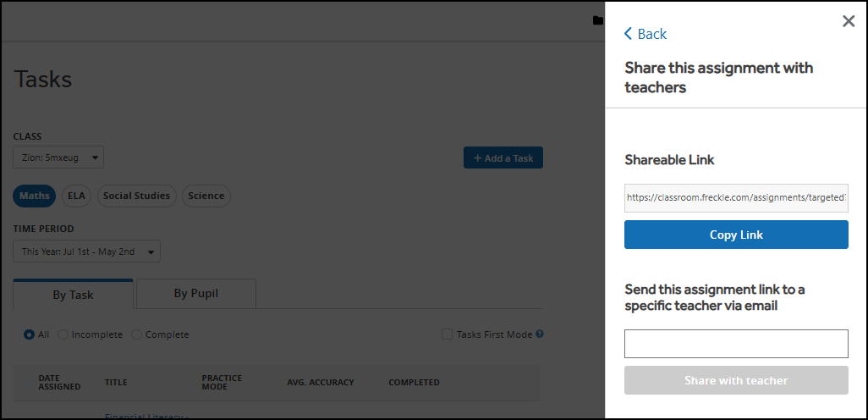Click the Completed column header
This screenshot has height=420, width=868.
(414, 383)
